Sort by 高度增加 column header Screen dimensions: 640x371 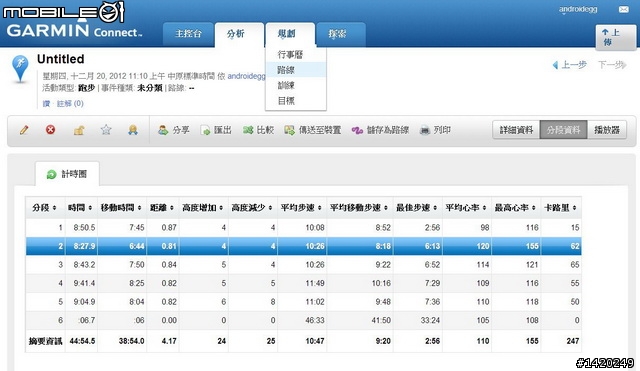203,208
